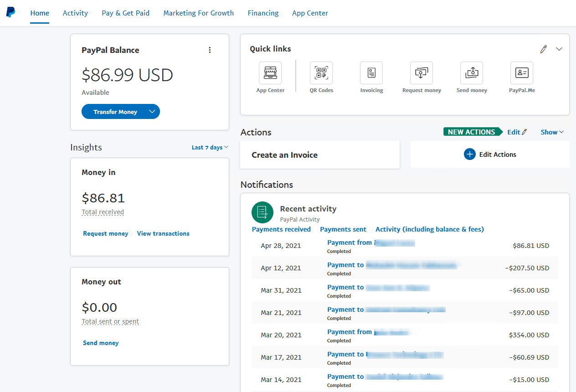Click the Total received label
The image size is (576, 392).
pos(103,212)
